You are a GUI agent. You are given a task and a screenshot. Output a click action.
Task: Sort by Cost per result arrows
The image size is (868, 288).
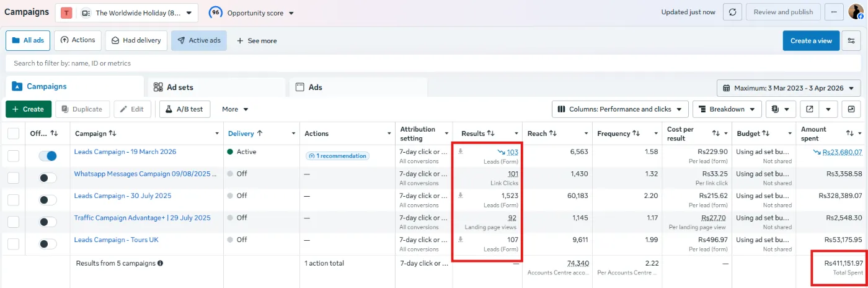coord(716,133)
